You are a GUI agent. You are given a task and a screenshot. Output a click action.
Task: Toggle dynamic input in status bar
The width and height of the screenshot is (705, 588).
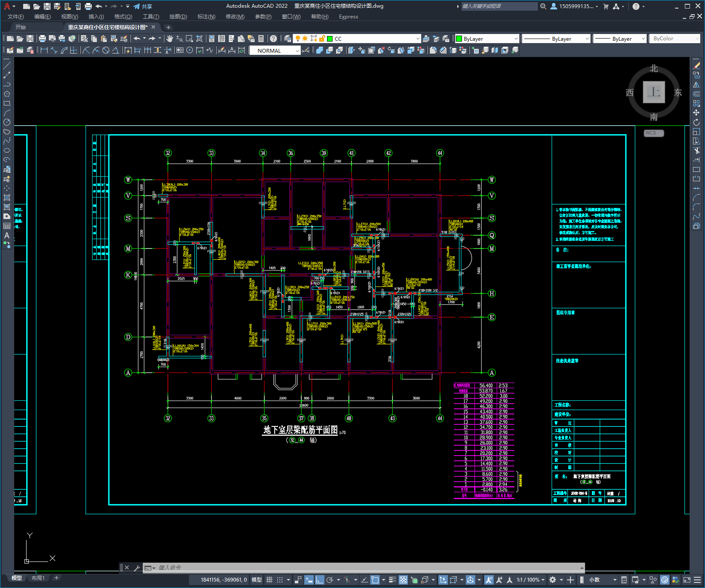click(x=309, y=580)
